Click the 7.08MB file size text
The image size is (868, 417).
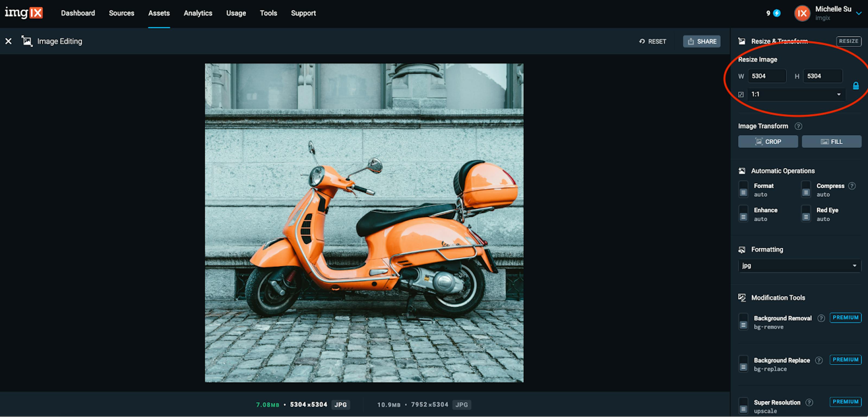(x=268, y=405)
